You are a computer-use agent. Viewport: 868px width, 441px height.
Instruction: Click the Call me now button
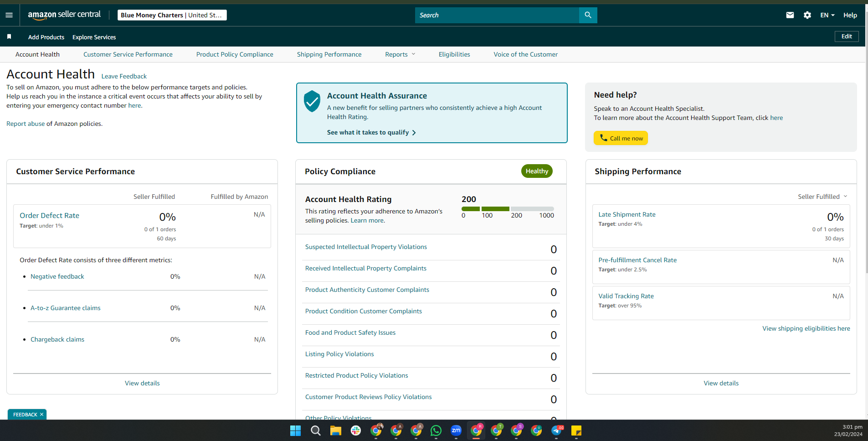point(621,138)
